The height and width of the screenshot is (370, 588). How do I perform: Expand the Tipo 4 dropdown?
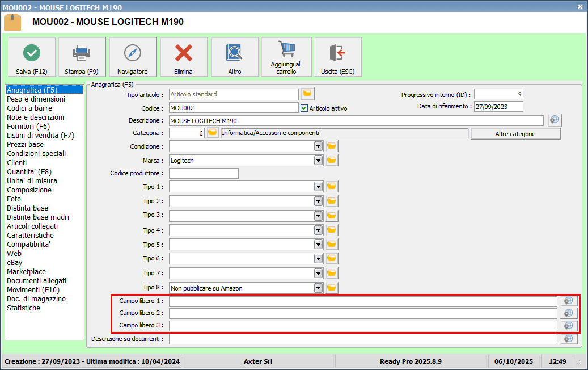(318, 230)
